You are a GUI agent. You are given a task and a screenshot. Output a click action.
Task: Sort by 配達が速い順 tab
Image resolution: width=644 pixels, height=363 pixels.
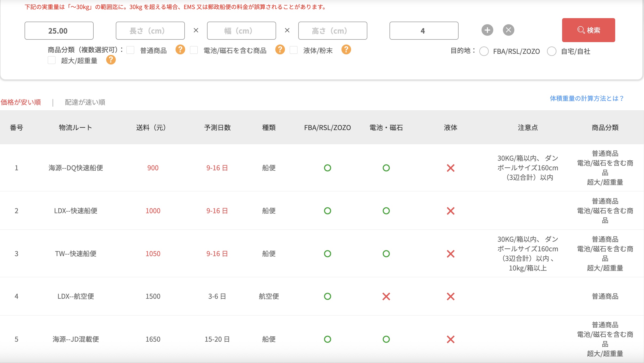[x=85, y=102]
